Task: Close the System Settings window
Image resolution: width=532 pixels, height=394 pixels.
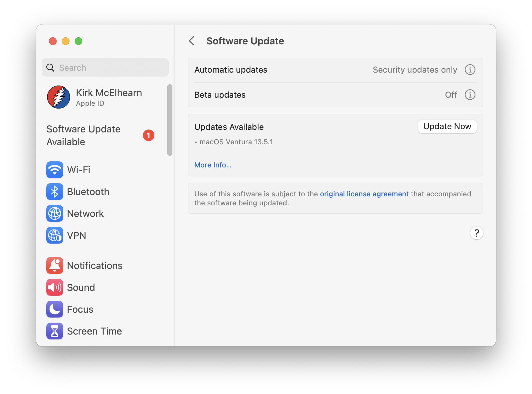Action: 53,41
